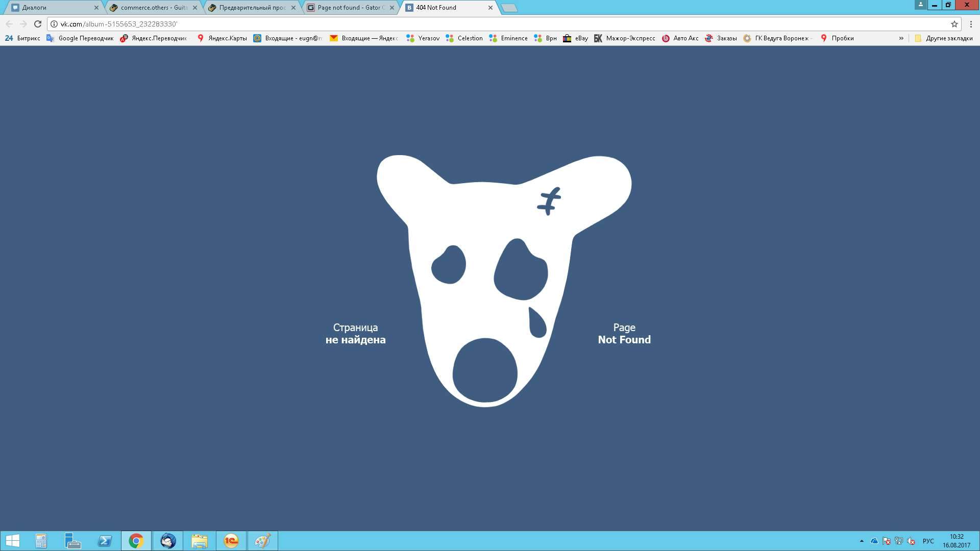
Task: Open the ГК Ведуга Воронеж bookmark
Action: [x=777, y=38]
